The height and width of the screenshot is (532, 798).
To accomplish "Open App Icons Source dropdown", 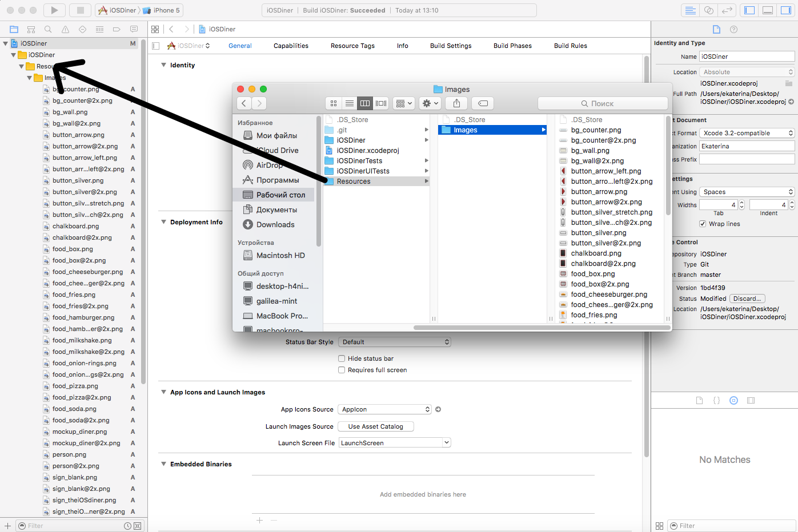I will (x=385, y=409).
